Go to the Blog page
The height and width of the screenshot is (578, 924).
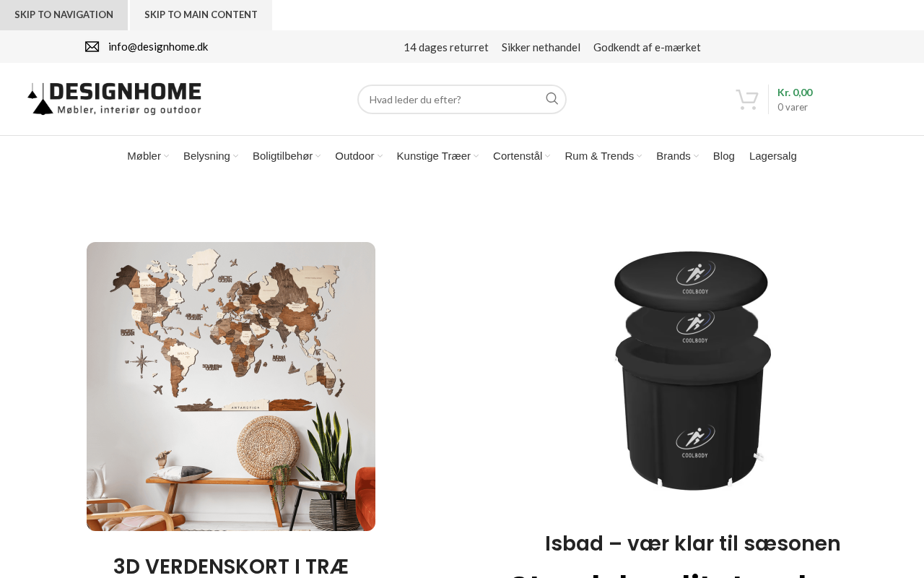724,156
